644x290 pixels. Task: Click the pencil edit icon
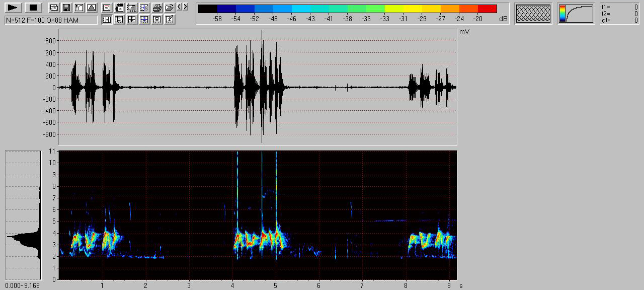click(x=170, y=20)
